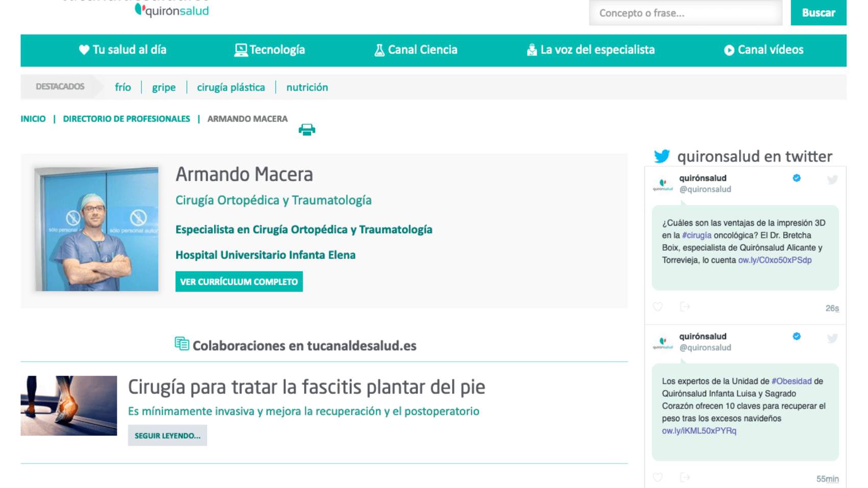Select the nutrición featured topic
Screen dimensions: 868x488
point(307,87)
